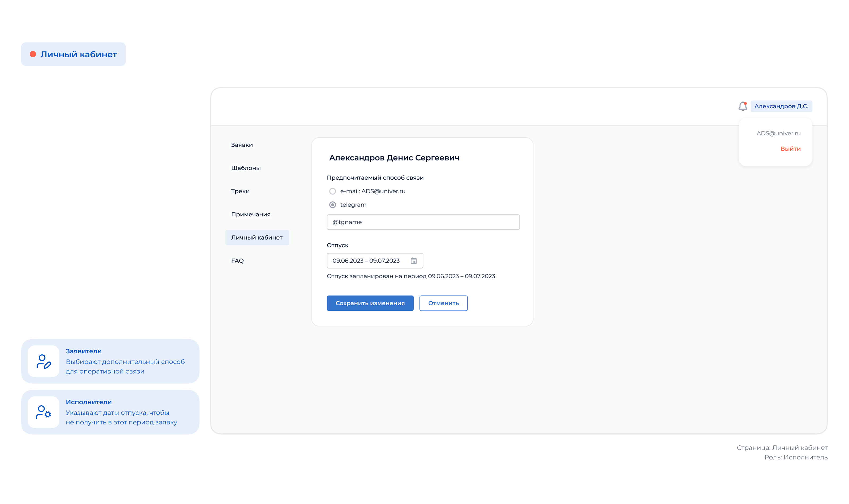The image size is (849, 504).
Task: Open notifications via the bell icon
Action: click(743, 106)
